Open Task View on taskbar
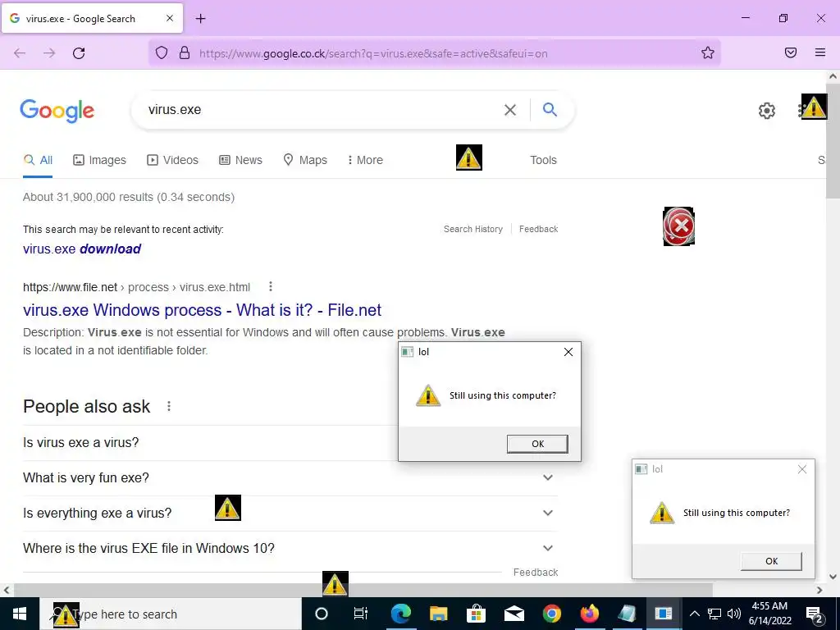 click(361, 614)
